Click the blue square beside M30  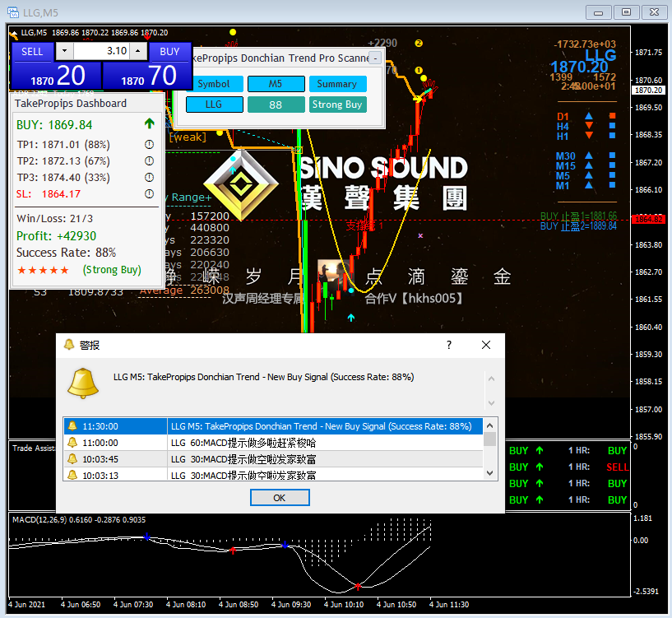pyautogui.click(x=613, y=156)
